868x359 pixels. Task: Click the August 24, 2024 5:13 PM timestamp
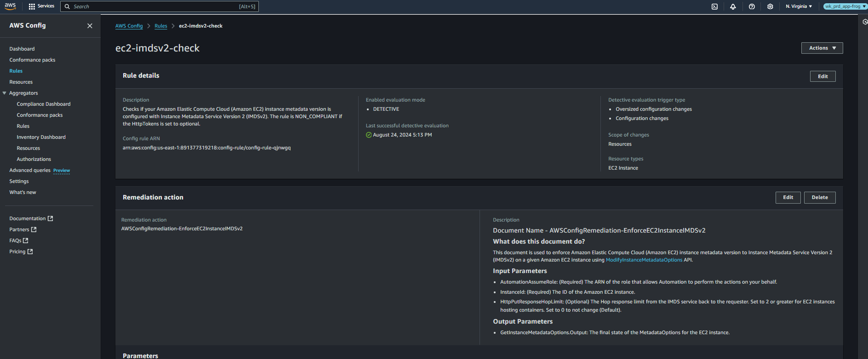tap(402, 135)
